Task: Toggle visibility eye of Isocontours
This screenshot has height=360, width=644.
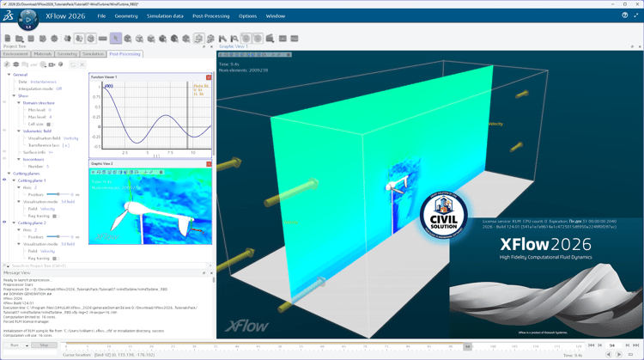Action: coord(4,158)
